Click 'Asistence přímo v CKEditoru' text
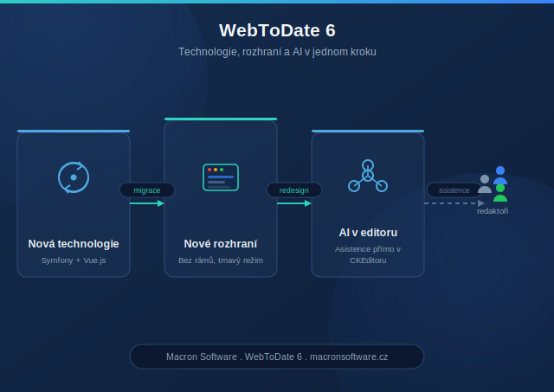 (x=368, y=254)
